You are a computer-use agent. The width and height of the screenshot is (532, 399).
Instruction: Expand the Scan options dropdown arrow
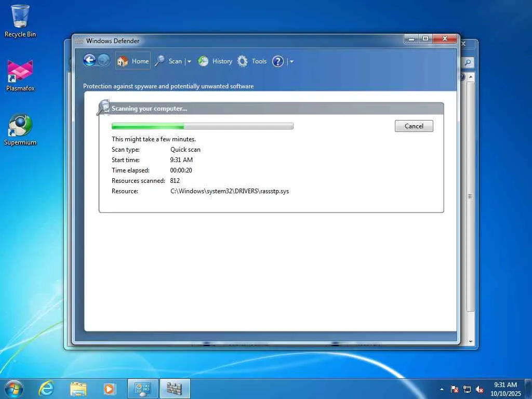pyautogui.click(x=189, y=61)
